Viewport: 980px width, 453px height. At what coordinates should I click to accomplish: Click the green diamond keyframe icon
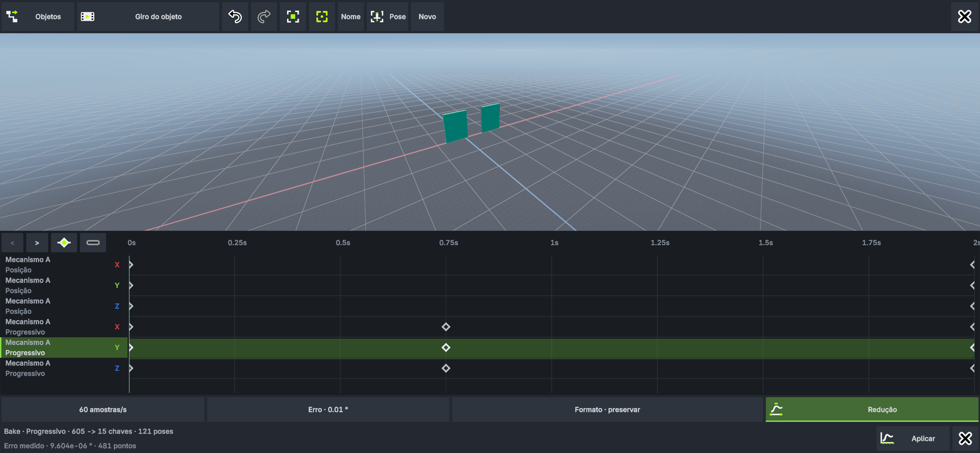click(x=64, y=243)
